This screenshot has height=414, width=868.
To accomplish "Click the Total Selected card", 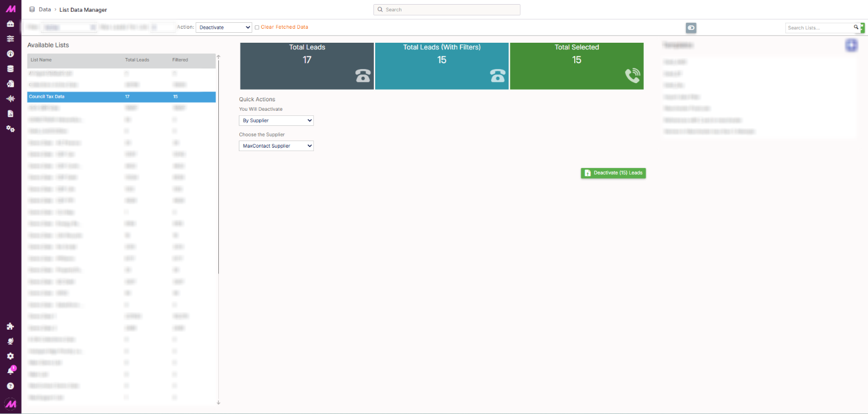I will pyautogui.click(x=577, y=66).
